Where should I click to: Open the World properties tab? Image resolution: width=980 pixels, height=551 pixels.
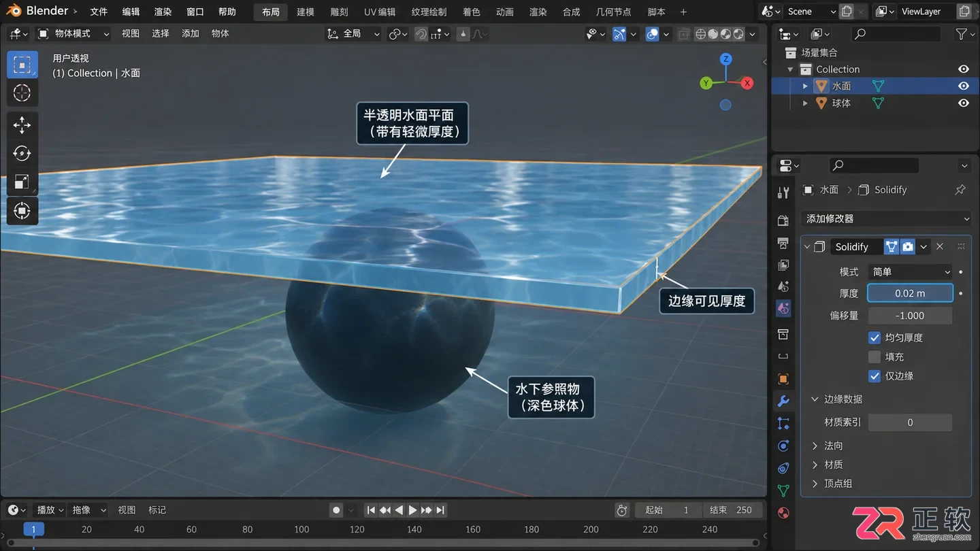(783, 309)
